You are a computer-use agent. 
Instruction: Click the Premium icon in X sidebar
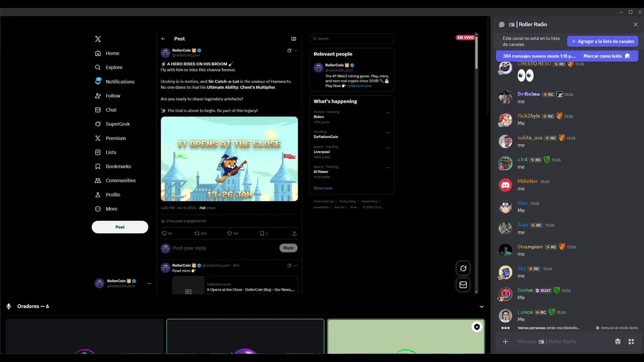(x=98, y=138)
